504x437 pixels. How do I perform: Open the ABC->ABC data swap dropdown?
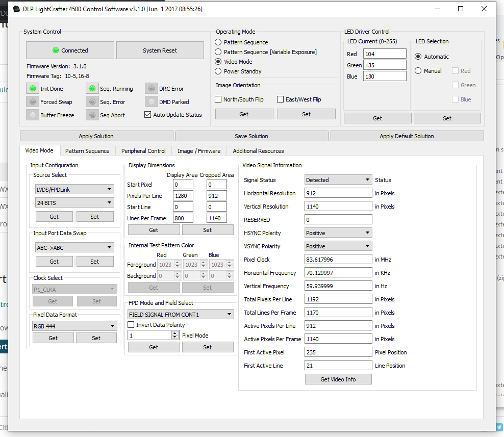(x=74, y=247)
